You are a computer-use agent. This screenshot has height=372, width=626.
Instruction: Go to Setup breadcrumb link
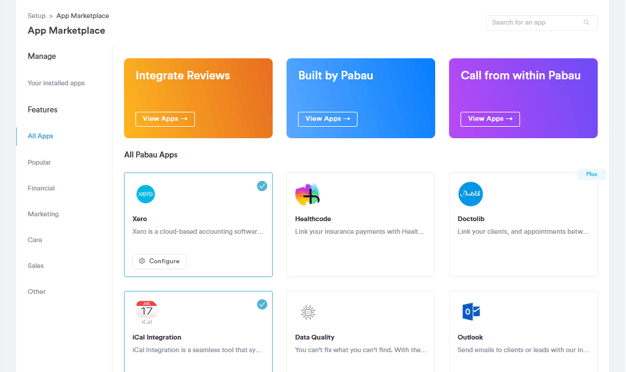click(36, 16)
